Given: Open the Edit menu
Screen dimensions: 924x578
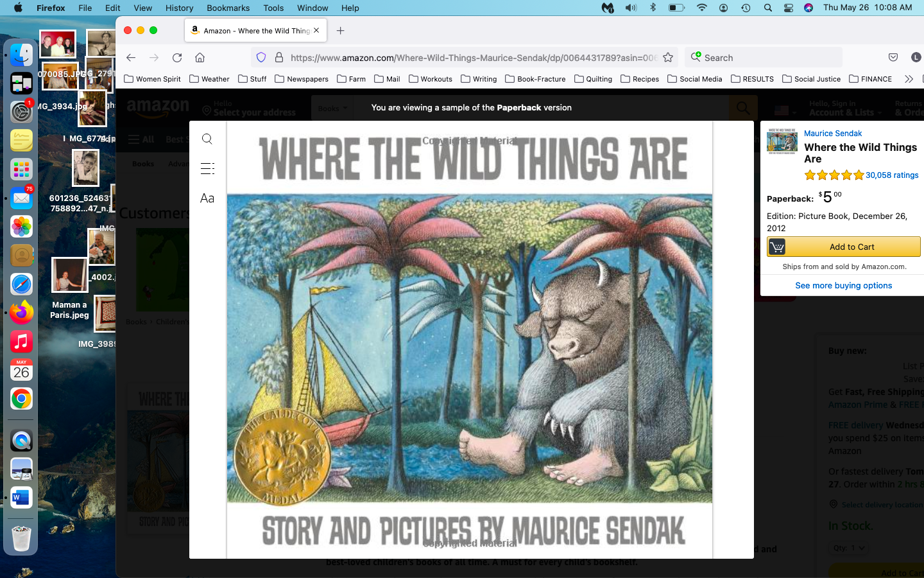Looking at the screenshot, I should 113,8.
